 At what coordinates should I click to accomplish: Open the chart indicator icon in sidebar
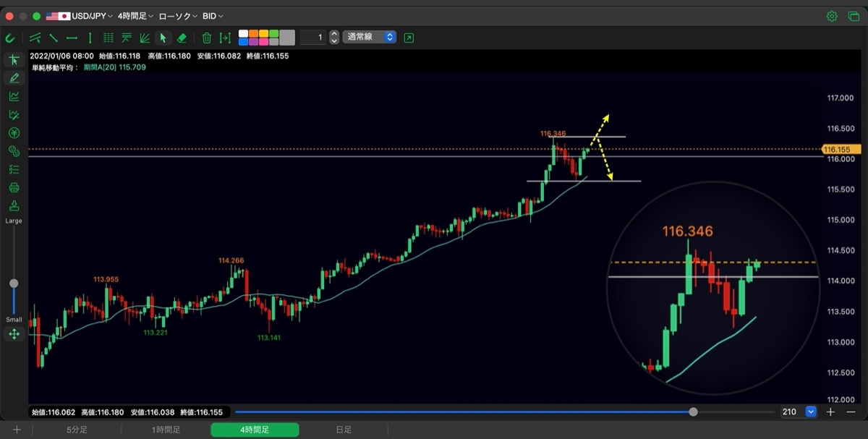tap(14, 96)
